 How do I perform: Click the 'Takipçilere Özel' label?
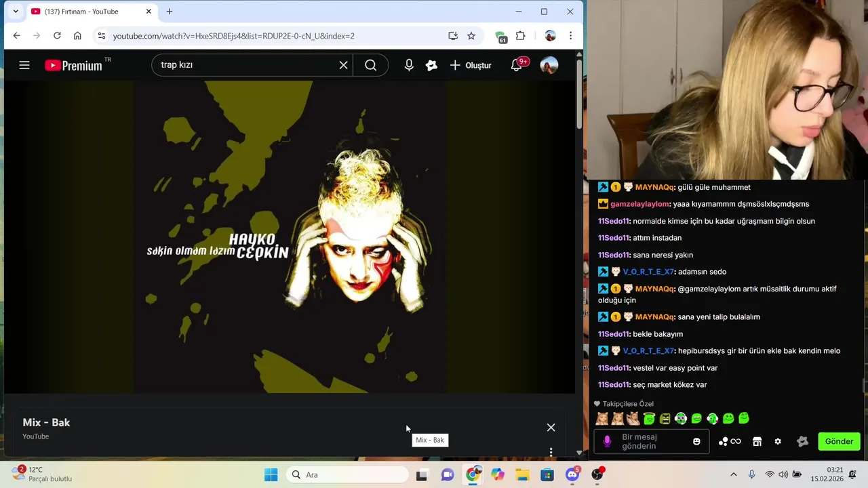628,404
